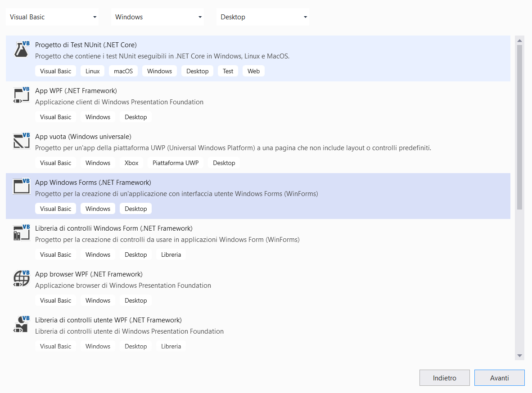Image resolution: width=532 pixels, height=393 pixels.
Task: Select Libreria di controlli utente WPF title
Action: point(108,320)
